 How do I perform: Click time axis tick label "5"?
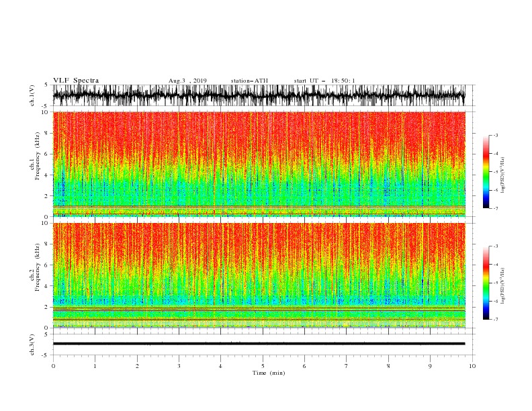pos(263,366)
